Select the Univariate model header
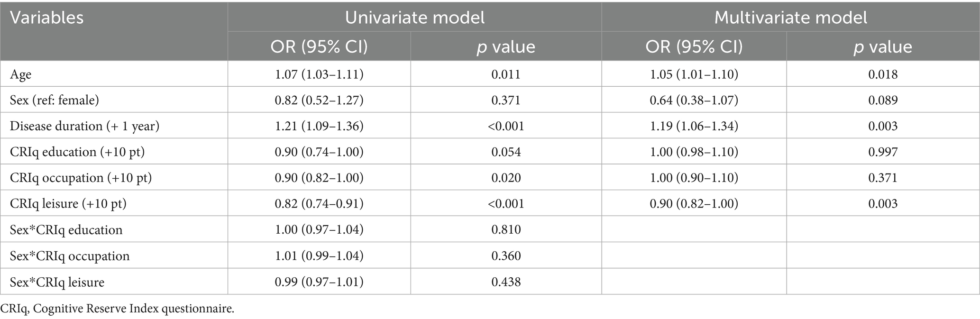Image resolution: width=980 pixels, height=319 pixels. [x=414, y=18]
